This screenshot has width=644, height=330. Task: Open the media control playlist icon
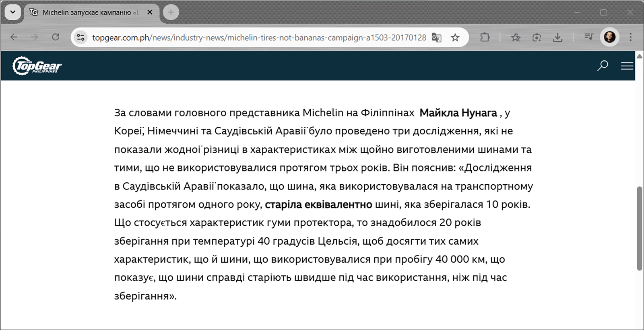coord(589,37)
